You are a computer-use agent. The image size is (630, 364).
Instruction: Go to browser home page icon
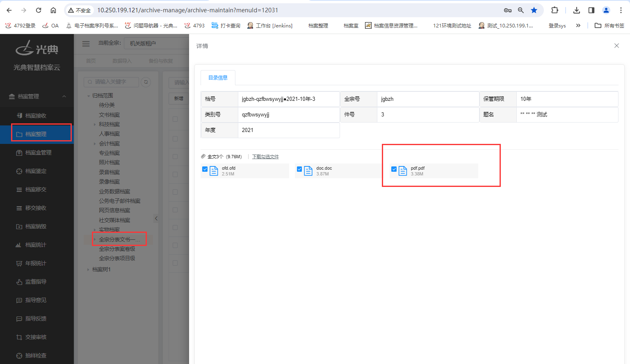tap(53, 10)
